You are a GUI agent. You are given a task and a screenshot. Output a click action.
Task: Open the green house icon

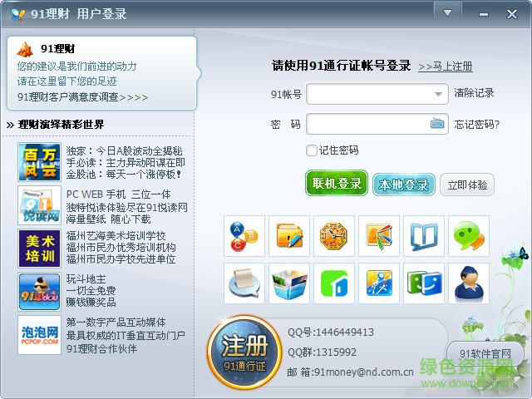point(334,283)
